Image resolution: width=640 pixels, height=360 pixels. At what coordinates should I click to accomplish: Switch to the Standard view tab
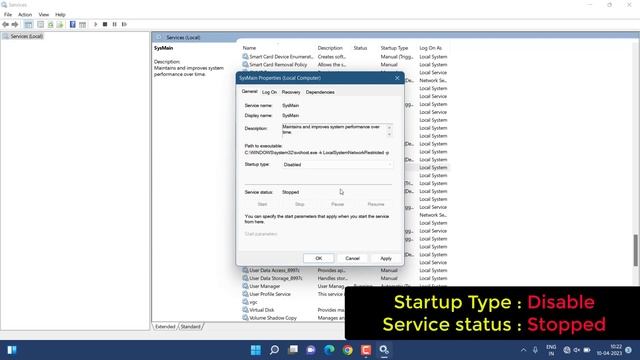(191, 327)
